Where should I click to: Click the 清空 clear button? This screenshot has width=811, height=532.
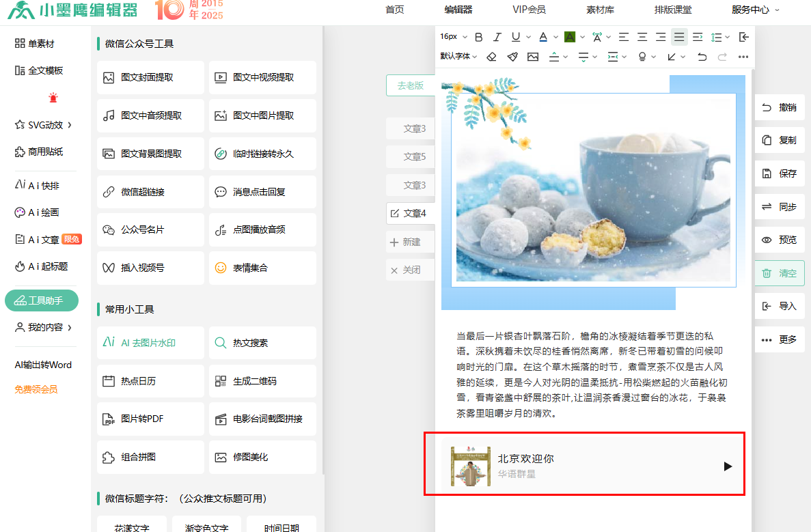[x=780, y=273]
